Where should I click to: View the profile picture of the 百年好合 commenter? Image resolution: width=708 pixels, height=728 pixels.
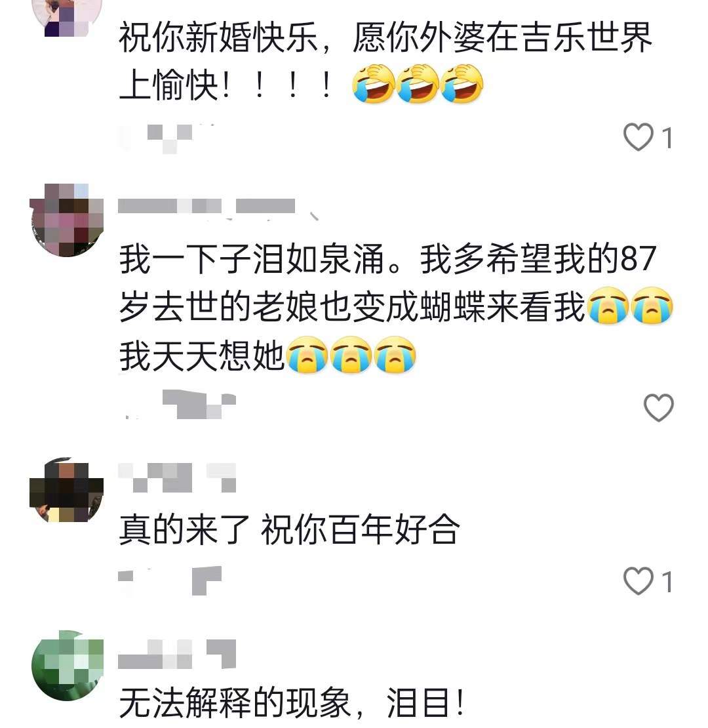pyautogui.click(x=66, y=491)
